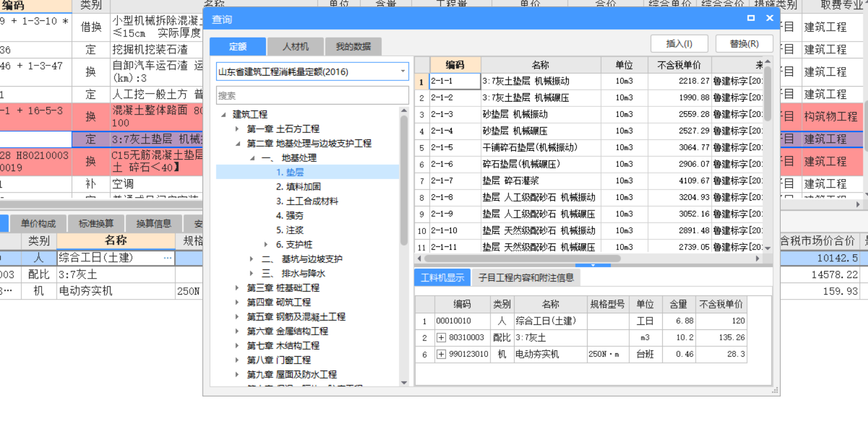Switch to the 工料机显示 tab
The width and height of the screenshot is (868, 430).
442,277
